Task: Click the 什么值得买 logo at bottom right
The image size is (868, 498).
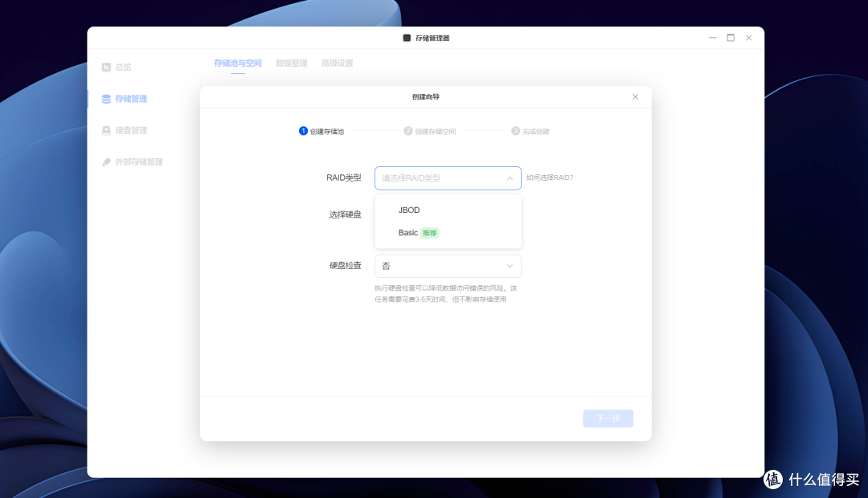Action: coord(811,479)
